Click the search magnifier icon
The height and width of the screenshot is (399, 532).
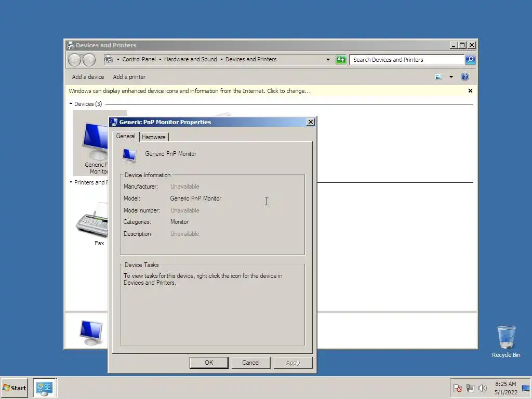[470, 60]
